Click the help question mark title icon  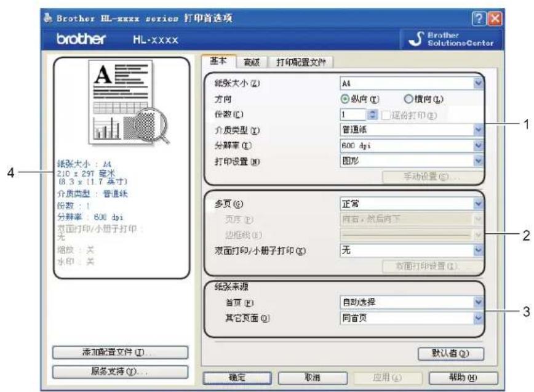[x=479, y=18]
